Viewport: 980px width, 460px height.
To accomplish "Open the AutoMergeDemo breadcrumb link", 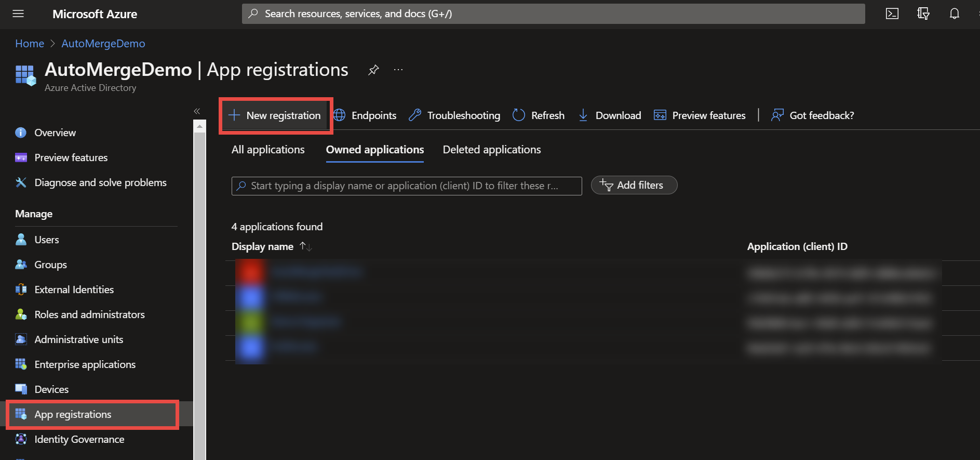I will point(103,44).
